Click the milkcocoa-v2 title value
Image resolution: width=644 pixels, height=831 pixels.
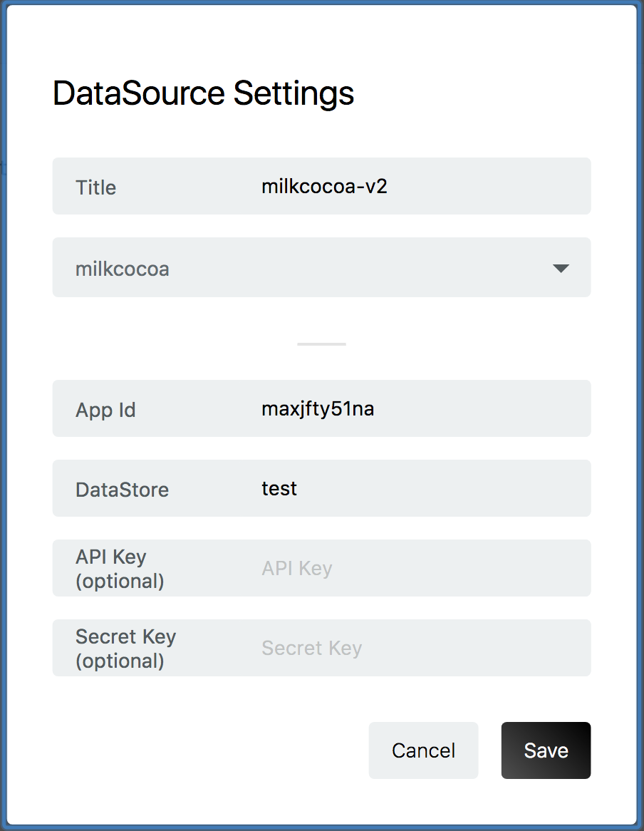pyautogui.click(x=325, y=186)
